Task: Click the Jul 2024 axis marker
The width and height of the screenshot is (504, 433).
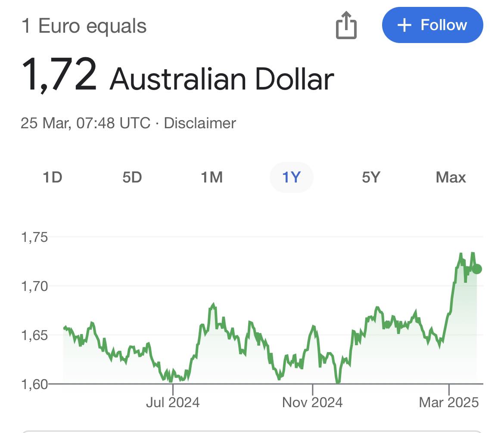Action: [x=173, y=402]
